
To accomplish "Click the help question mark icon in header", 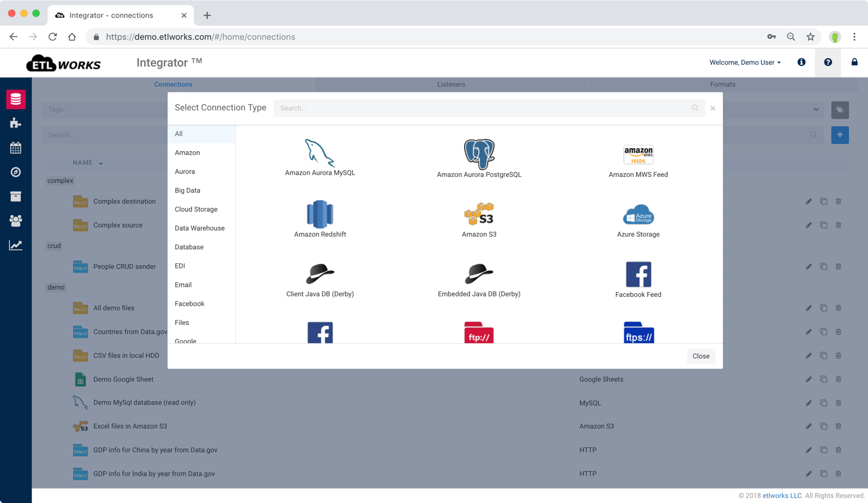I will coord(828,62).
